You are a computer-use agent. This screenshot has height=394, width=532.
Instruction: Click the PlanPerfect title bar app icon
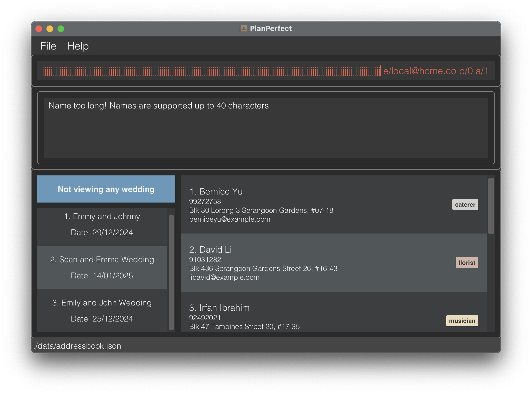tap(243, 28)
